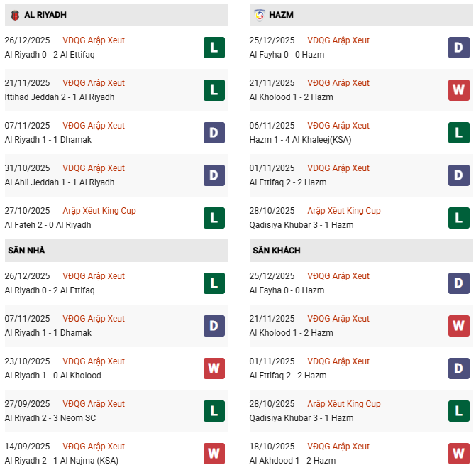Click L badge for Hazm 1-4 Al Khaleej
The height and width of the screenshot is (470, 476).
(x=458, y=133)
